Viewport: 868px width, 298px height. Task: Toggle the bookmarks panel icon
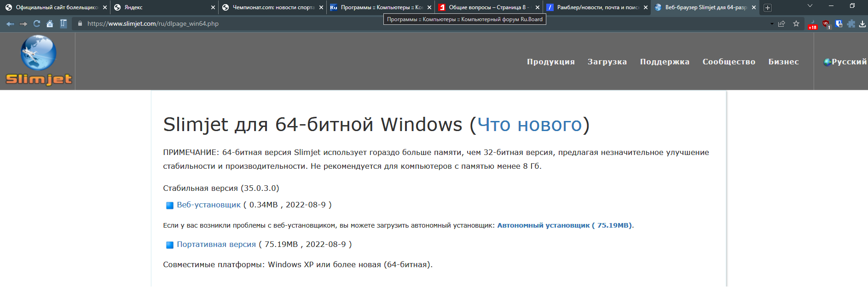(x=64, y=23)
